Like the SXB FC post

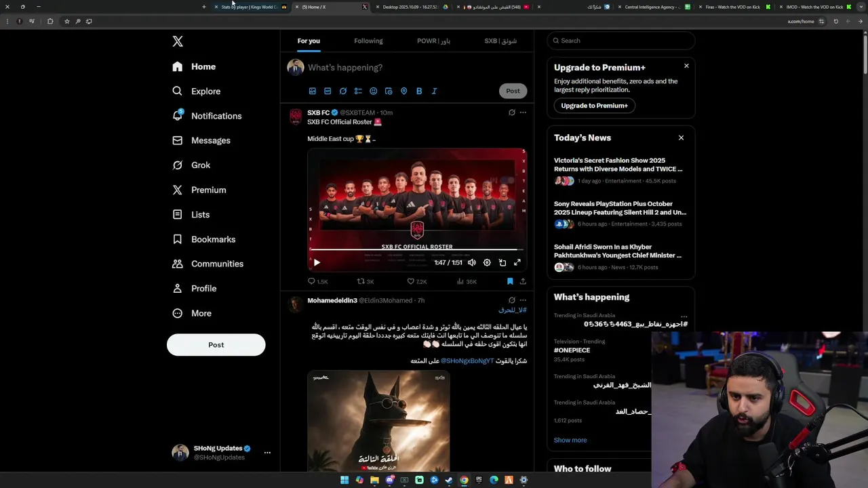(x=416, y=281)
